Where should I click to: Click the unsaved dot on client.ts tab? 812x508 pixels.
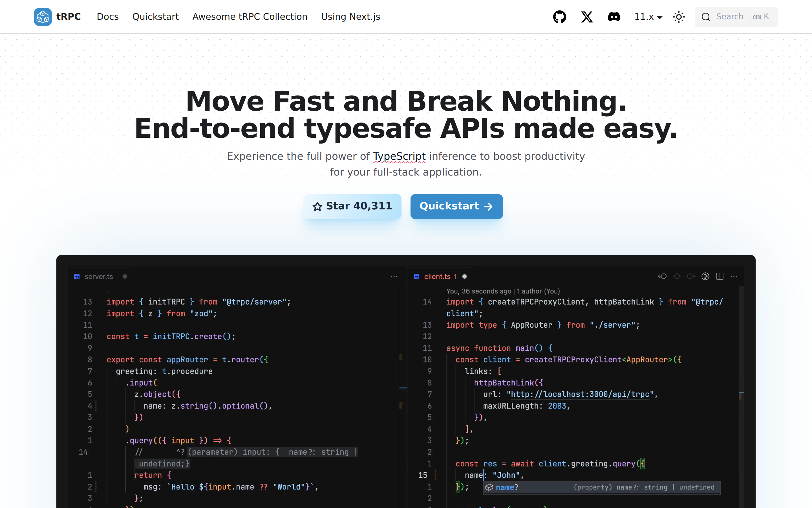[x=464, y=277]
